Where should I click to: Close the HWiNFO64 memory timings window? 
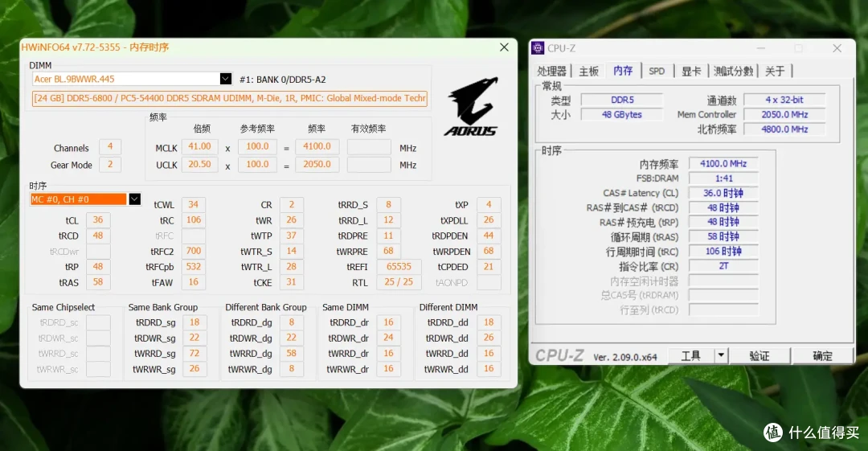(x=504, y=47)
